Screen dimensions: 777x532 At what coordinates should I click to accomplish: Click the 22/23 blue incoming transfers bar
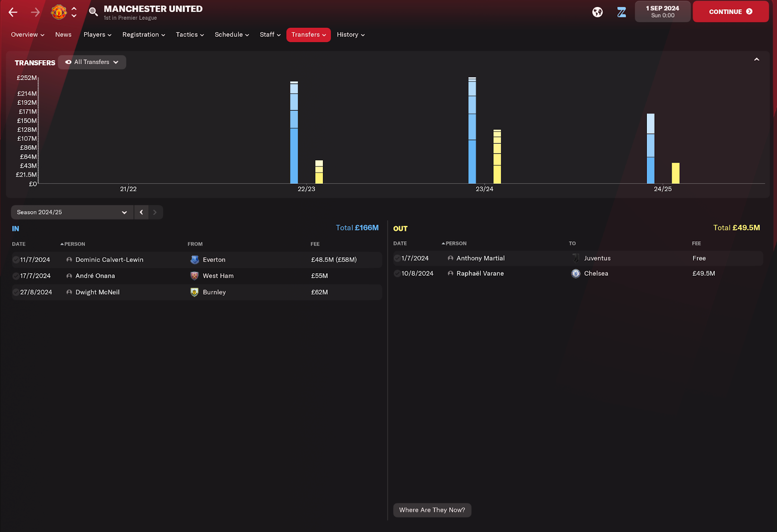(x=294, y=133)
